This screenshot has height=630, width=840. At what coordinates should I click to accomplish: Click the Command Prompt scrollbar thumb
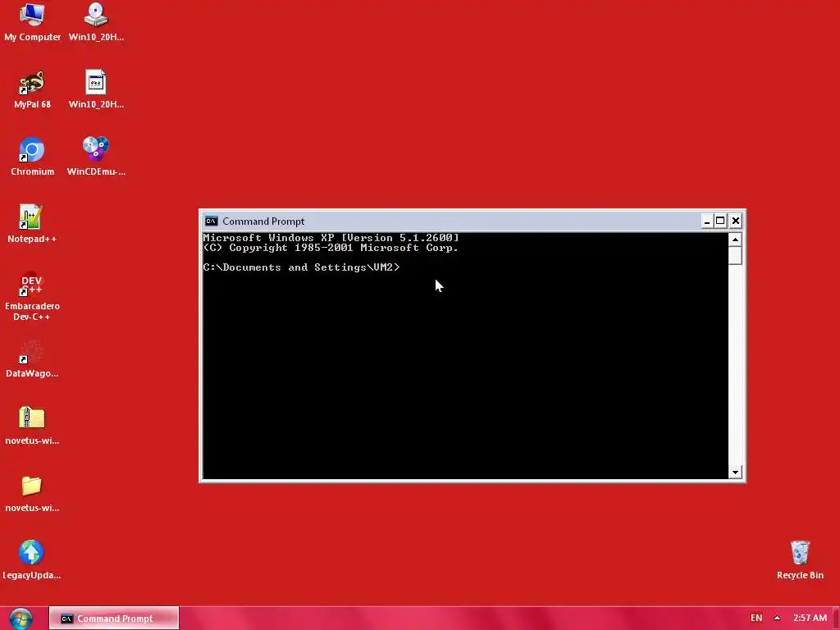pos(735,256)
